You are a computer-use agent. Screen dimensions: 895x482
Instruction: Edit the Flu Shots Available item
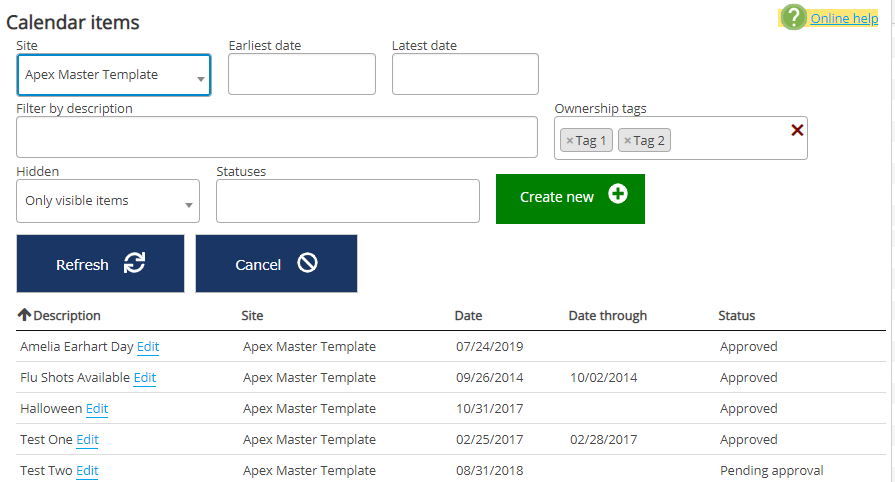click(145, 378)
